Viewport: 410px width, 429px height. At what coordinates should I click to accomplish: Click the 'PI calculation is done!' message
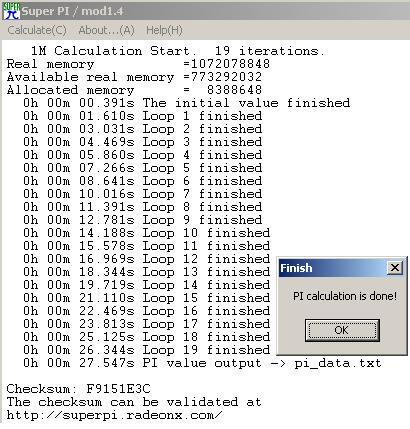(x=345, y=296)
